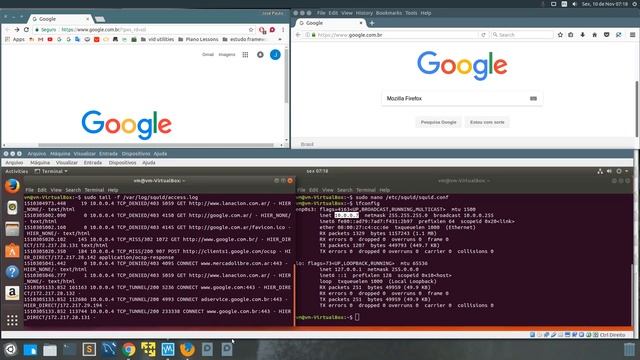Open new tab in Chrome
Screen dimensions: 640x360
(100, 19)
